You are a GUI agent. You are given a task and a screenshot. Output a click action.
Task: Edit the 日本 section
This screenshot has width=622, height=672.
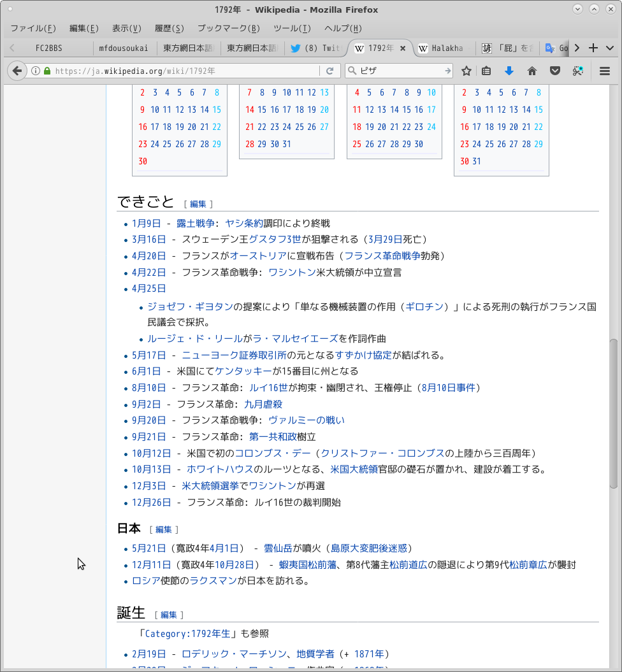tap(163, 530)
